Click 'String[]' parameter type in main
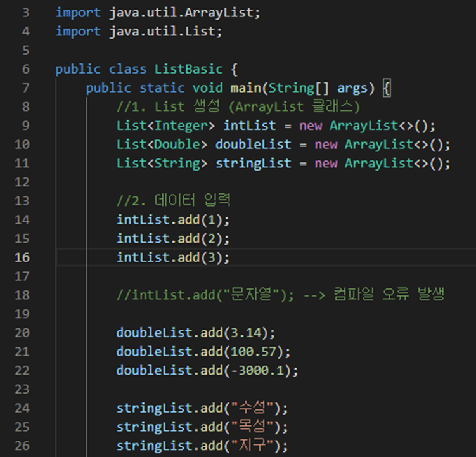476x457 pixels. pos(299,88)
